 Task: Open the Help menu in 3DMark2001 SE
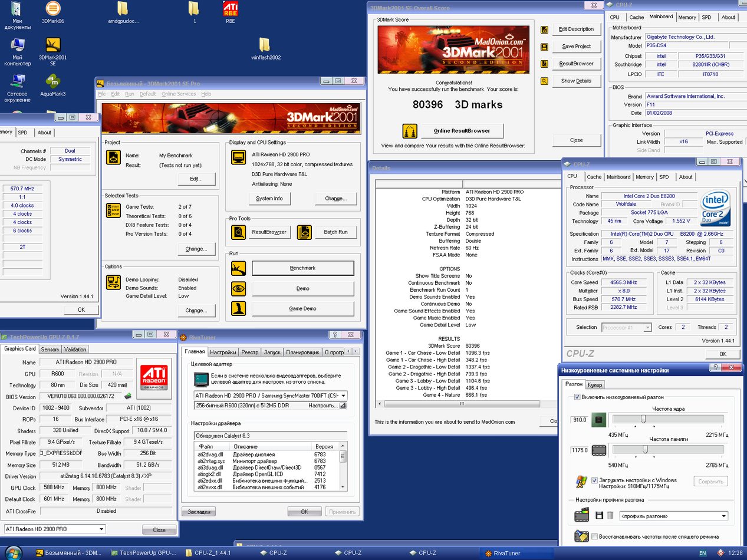point(206,94)
